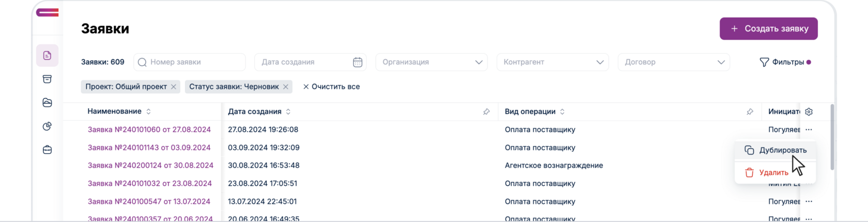Open the documents icon in the sidebar
The height and width of the screenshot is (222, 868).
pyautogui.click(x=47, y=55)
